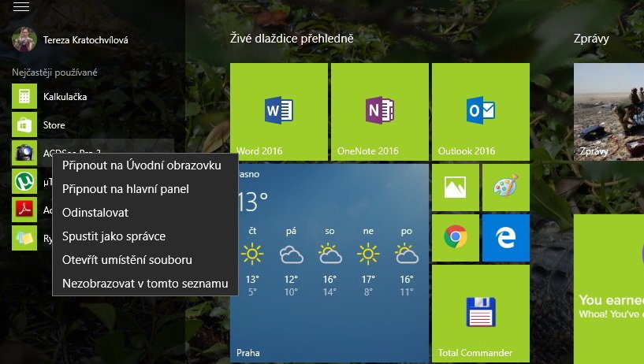This screenshot has height=364, width=644.
Task: Click the Kalkulačka label
Action: [x=65, y=97]
